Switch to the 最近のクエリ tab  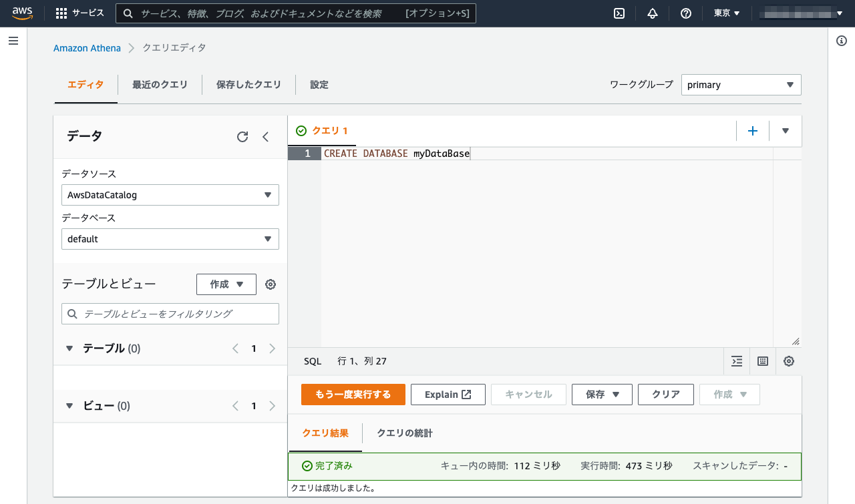click(160, 85)
